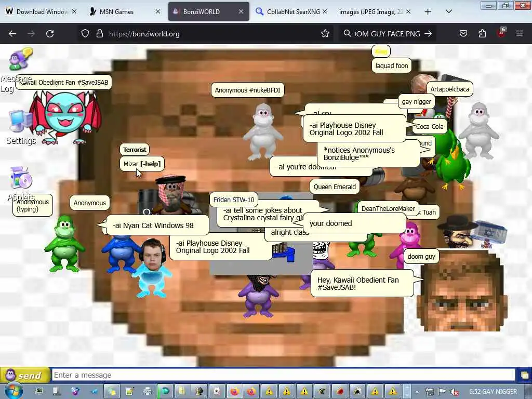Click the Terrorist tag above Mizar

[x=135, y=150]
